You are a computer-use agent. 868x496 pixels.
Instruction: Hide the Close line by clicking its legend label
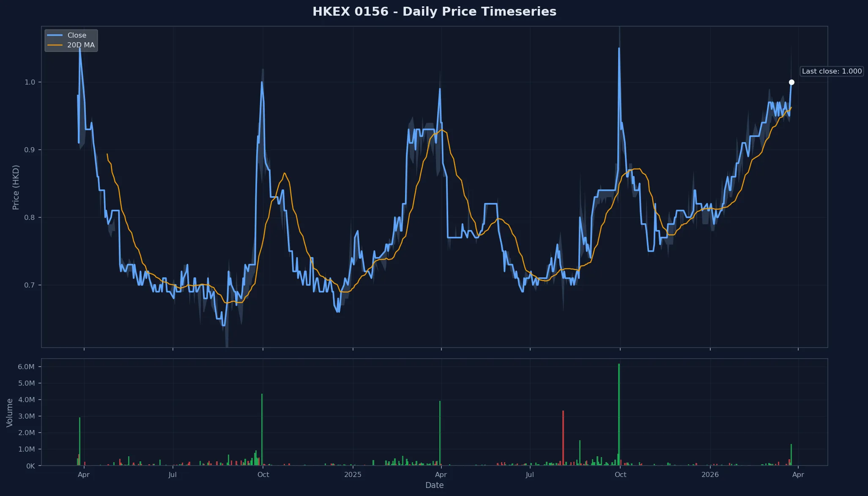(77, 35)
